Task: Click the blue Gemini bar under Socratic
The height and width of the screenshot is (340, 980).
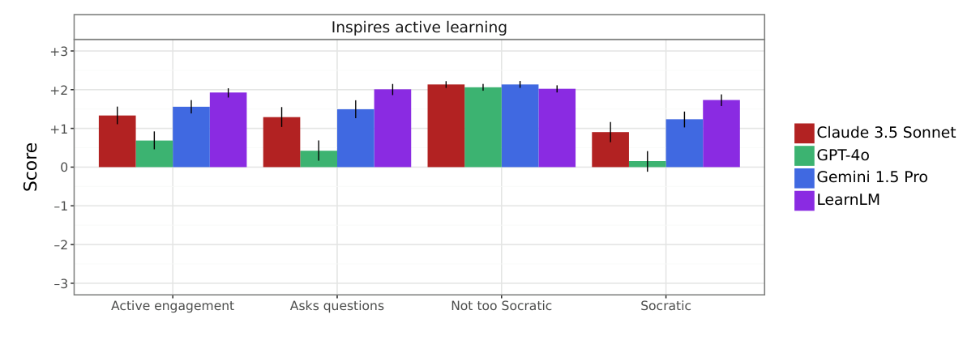Action: click(684, 143)
